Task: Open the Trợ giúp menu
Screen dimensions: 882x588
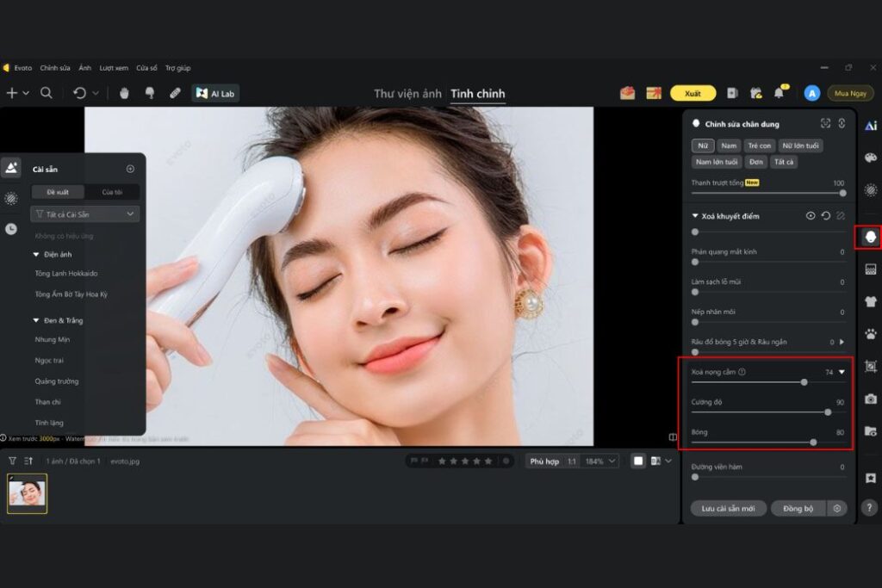Action: coord(177,68)
